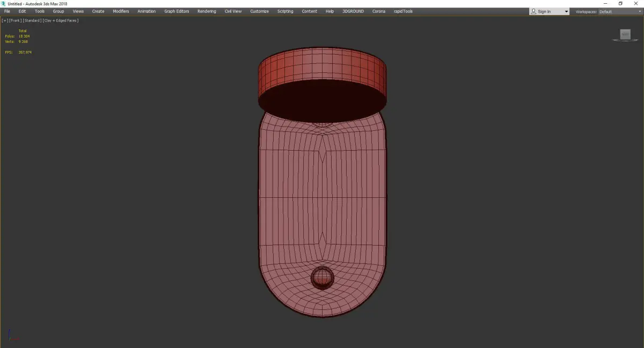Select the small sphere near capsule bottom
Screen dimensions: 644x348
323,277
